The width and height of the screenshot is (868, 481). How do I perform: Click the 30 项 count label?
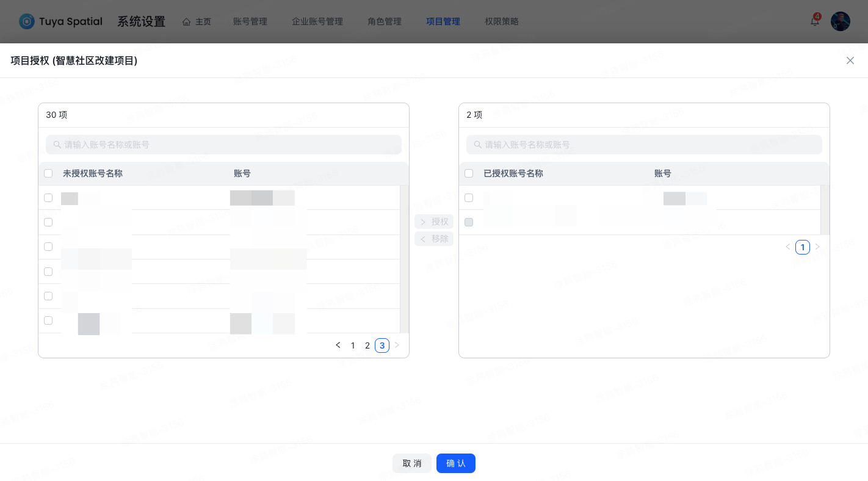pos(57,115)
